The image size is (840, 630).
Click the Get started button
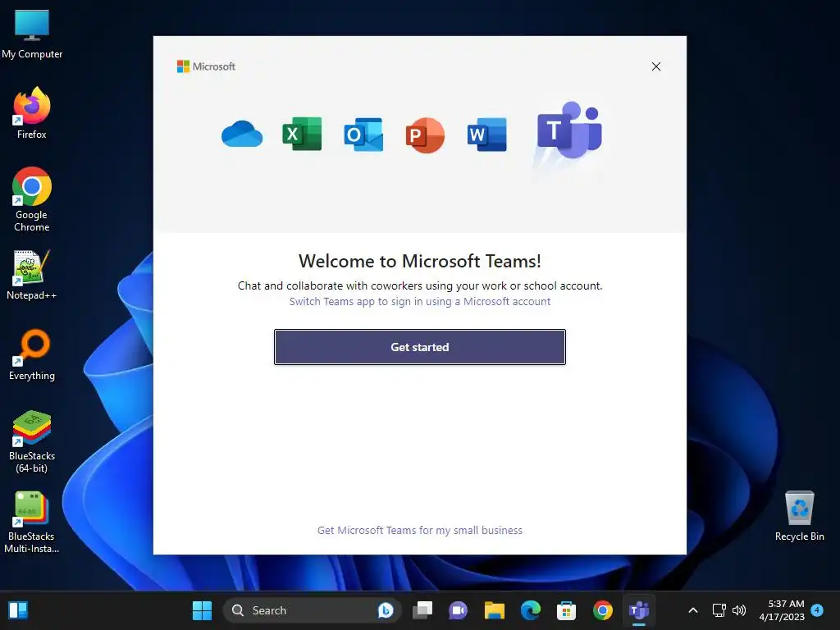tap(419, 347)
